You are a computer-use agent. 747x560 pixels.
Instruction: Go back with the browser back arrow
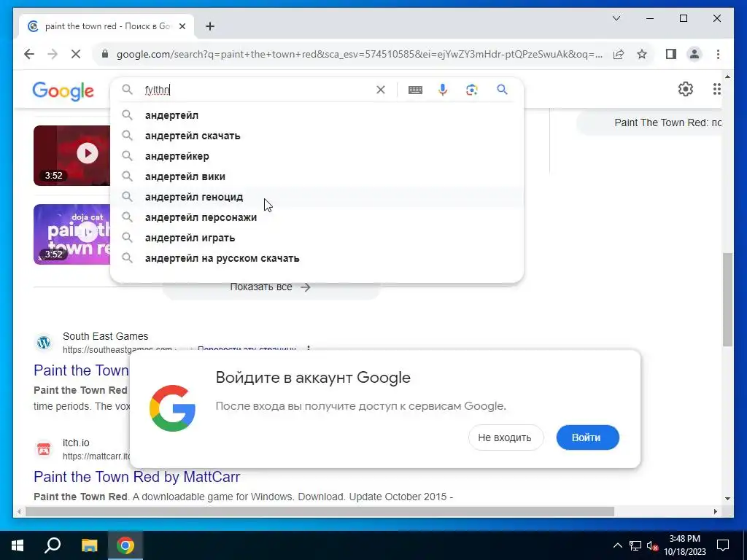[29, 54]
